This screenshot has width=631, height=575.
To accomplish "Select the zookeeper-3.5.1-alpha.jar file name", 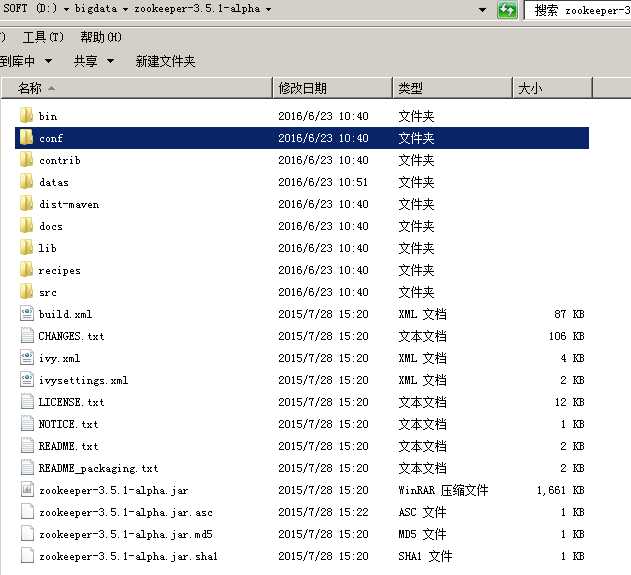I will 113,491.
